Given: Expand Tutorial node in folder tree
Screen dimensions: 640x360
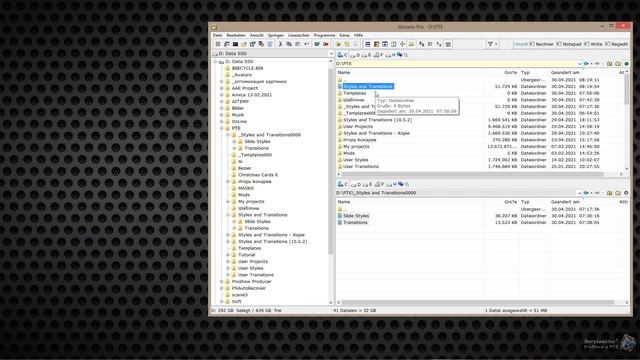Looking at the screenshot, I should 228,255.
